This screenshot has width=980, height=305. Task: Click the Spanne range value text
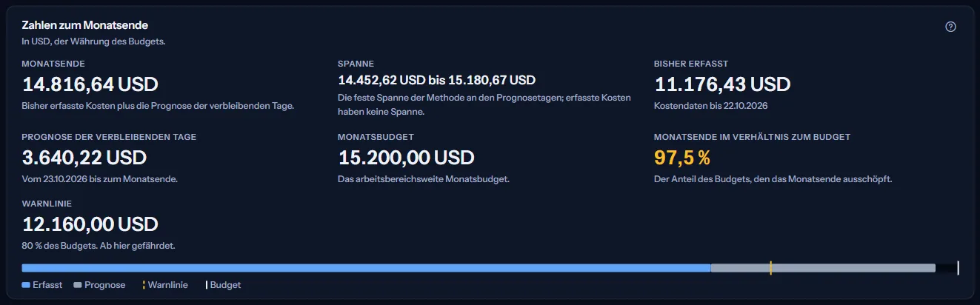pos(436,80)
